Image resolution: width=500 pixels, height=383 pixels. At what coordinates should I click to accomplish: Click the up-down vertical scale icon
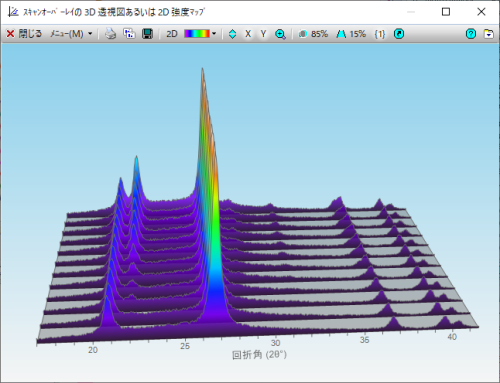[232, 34]
